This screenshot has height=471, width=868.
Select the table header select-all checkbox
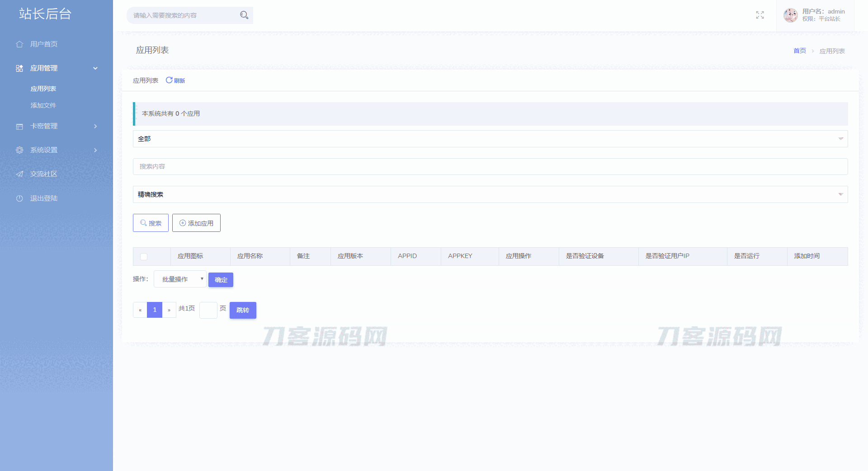point(144,256)
